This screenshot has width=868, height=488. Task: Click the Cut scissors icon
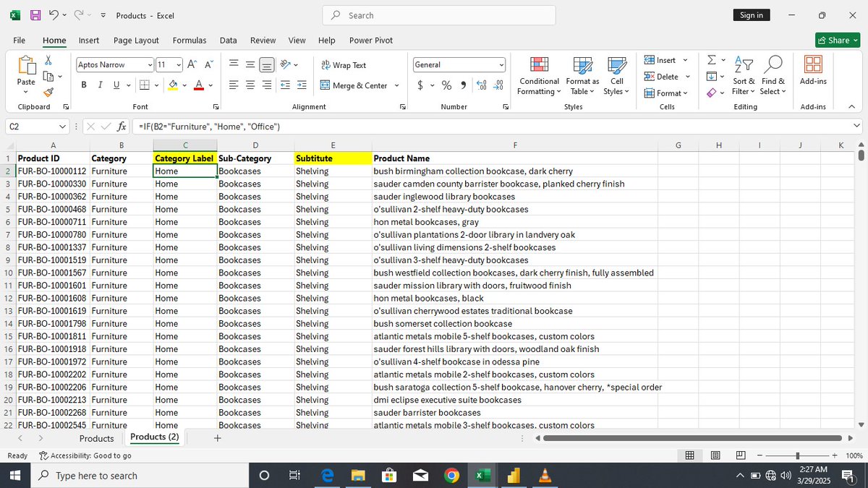pyautogui.click(x=48, y=61)
